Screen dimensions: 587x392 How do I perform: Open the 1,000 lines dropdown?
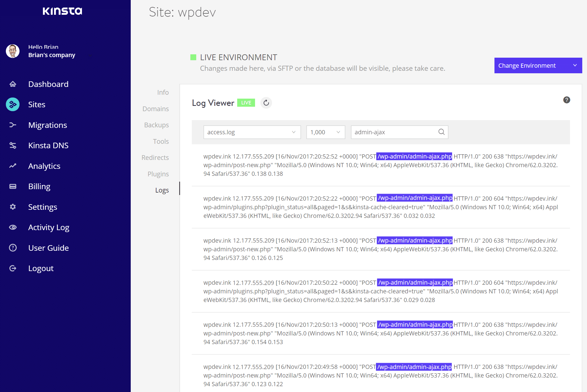[325, 132]
